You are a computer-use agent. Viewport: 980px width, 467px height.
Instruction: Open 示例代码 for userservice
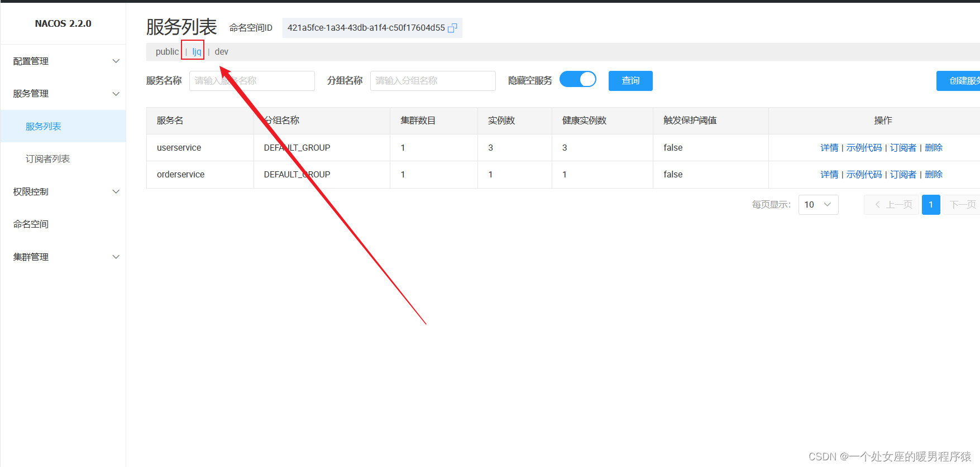pos(864,148)
